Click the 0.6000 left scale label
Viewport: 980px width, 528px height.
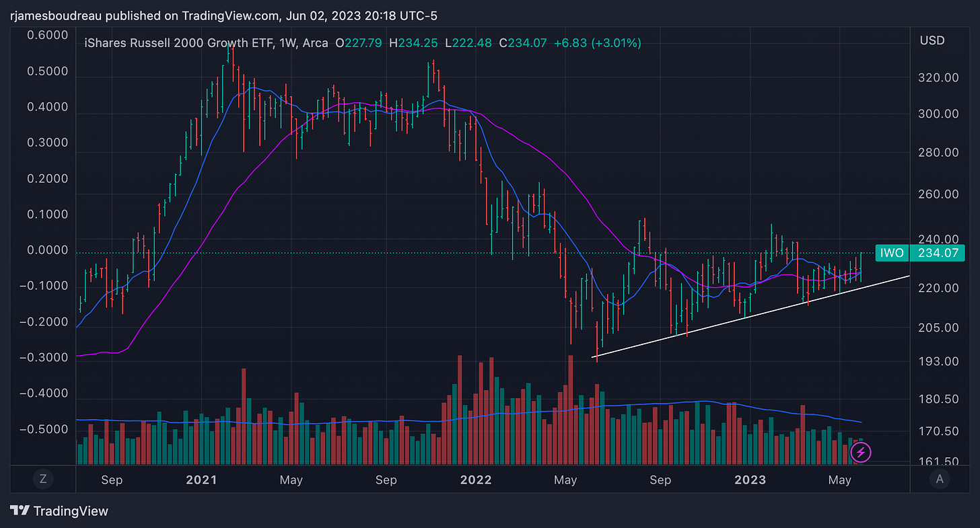click(48, 36)
